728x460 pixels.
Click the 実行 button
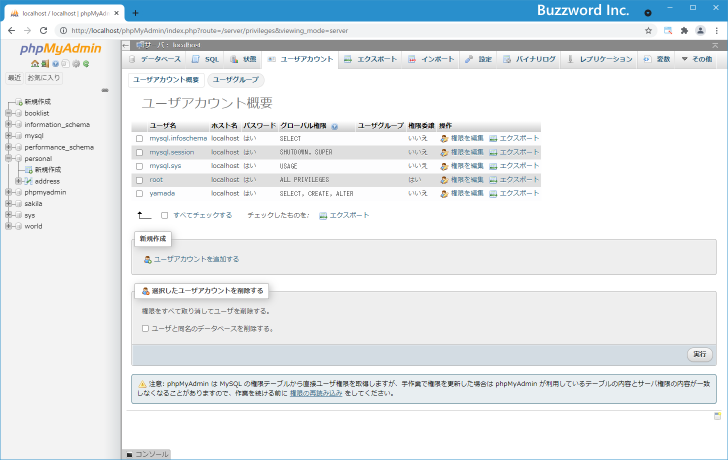(700, 355)
